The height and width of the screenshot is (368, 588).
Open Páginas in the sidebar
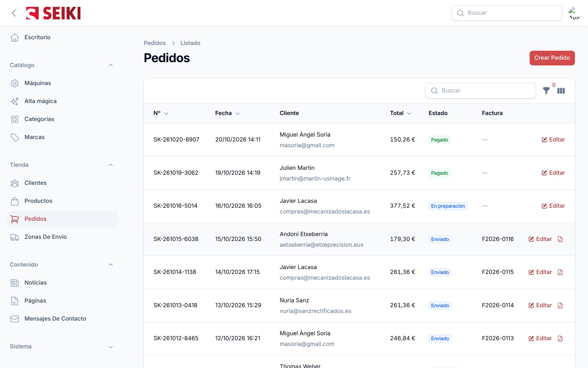62,301
